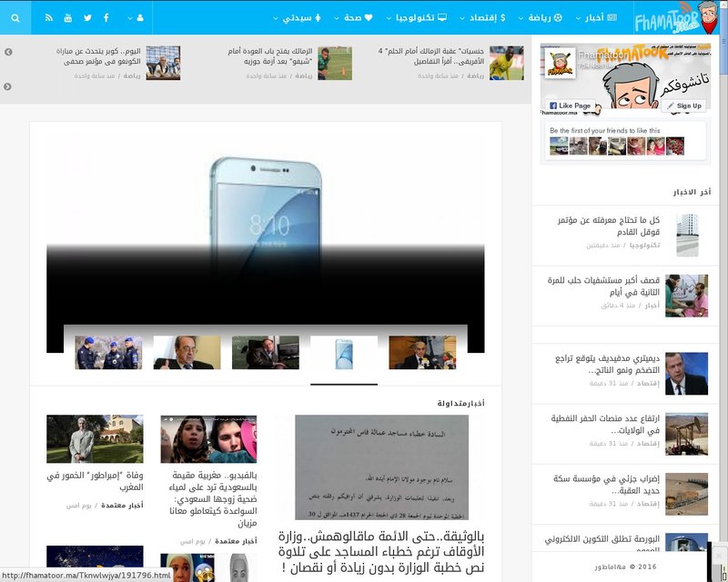The image size is (728, 582).
Task: Open ticker article جنسيات عقبة الزمالك
Action: (x=430, y=56)
